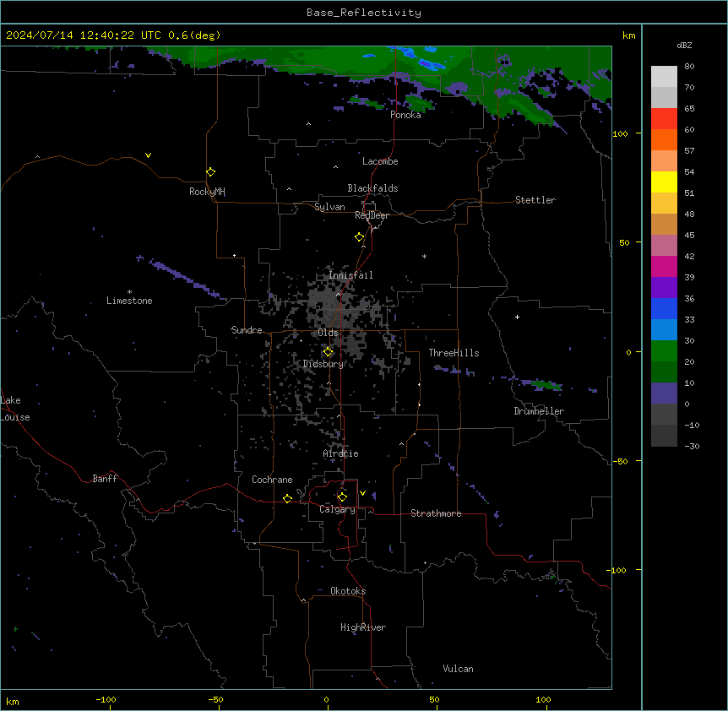Click the 80 value in dBZ legend
The image size is (728, 711).
689,67
